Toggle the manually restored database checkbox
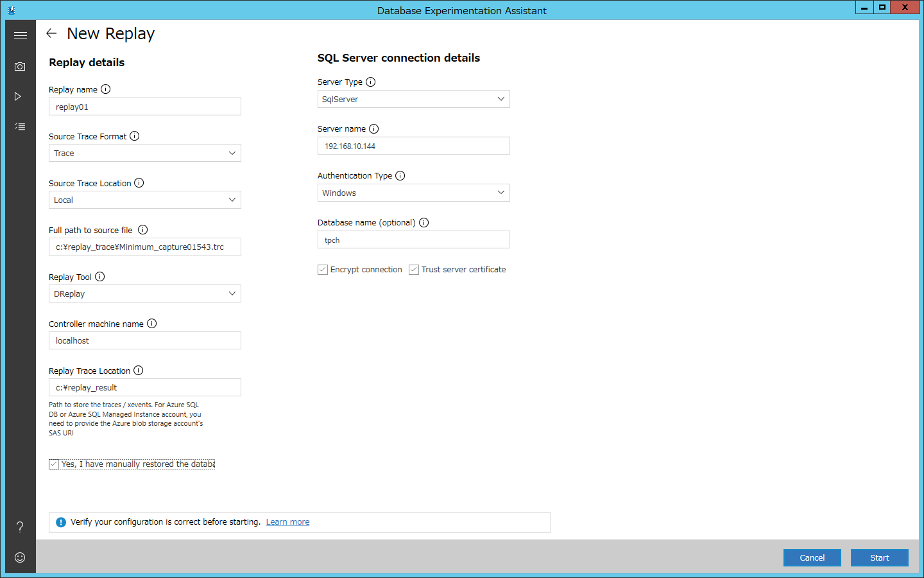The image size is (924, 578). coord(54,464)
